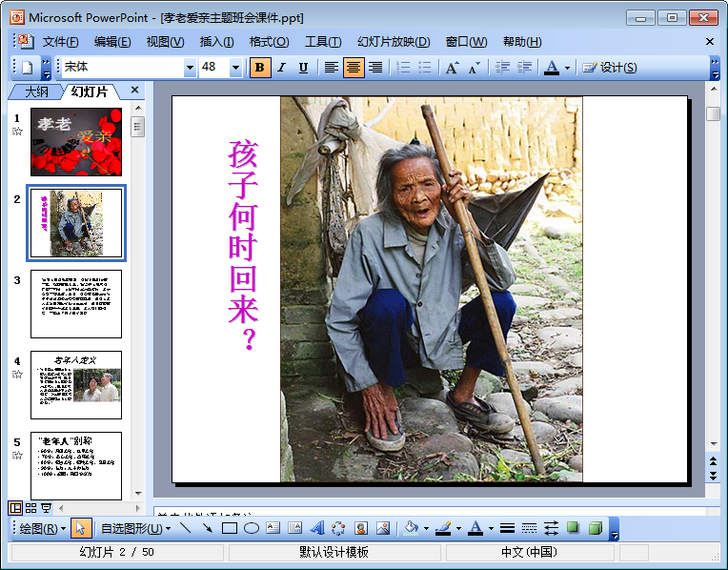Open the 自选图形(U) AutoShapes menu
Viewport: 728px width, 570px height.
click(x=135, y=529)
